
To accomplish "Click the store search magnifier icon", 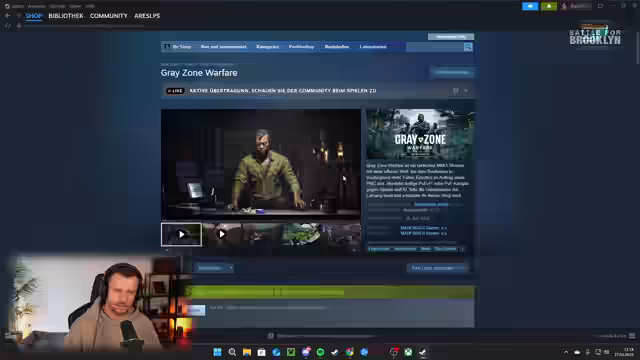I will 468,47.
